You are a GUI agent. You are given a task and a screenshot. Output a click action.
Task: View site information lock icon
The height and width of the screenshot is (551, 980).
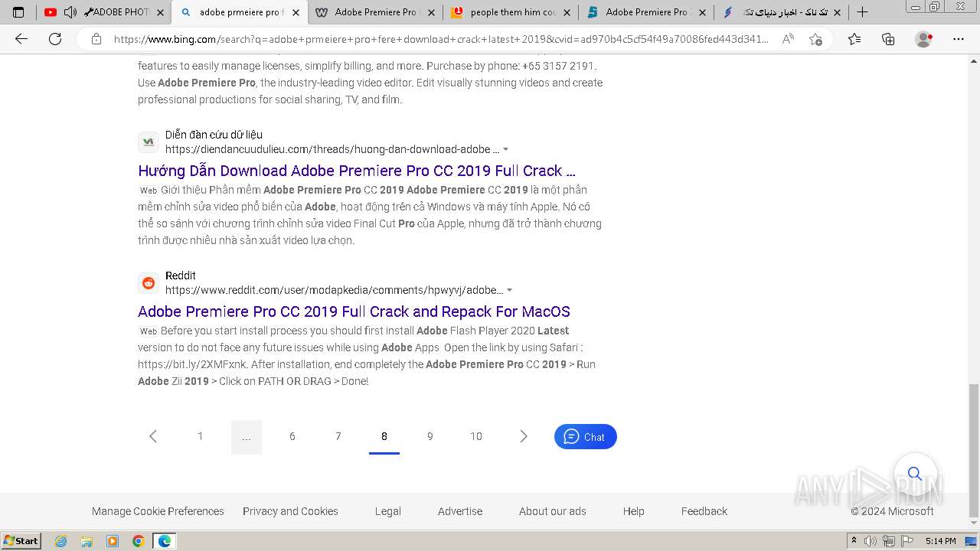(96, 39)
